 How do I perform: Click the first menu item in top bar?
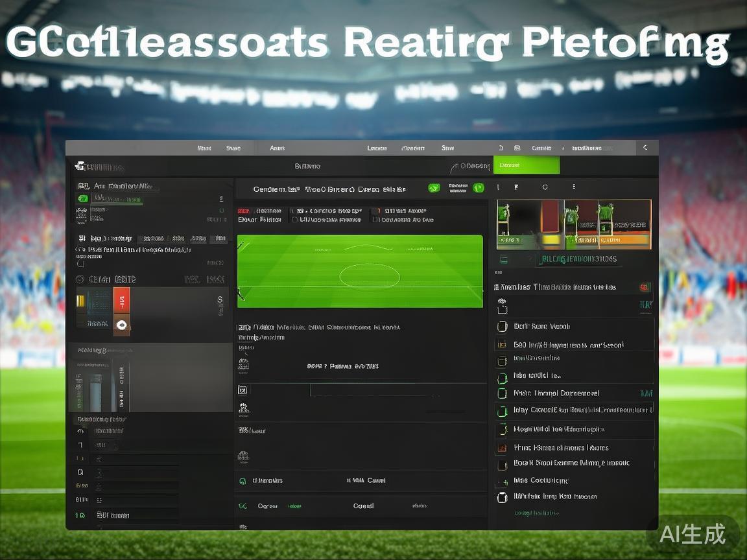204,148
